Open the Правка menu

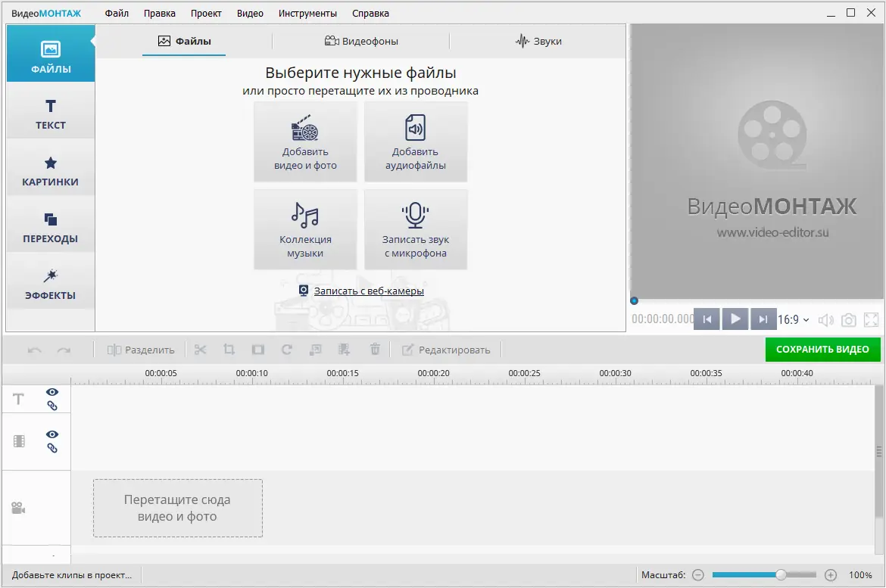tap(159, 13)
